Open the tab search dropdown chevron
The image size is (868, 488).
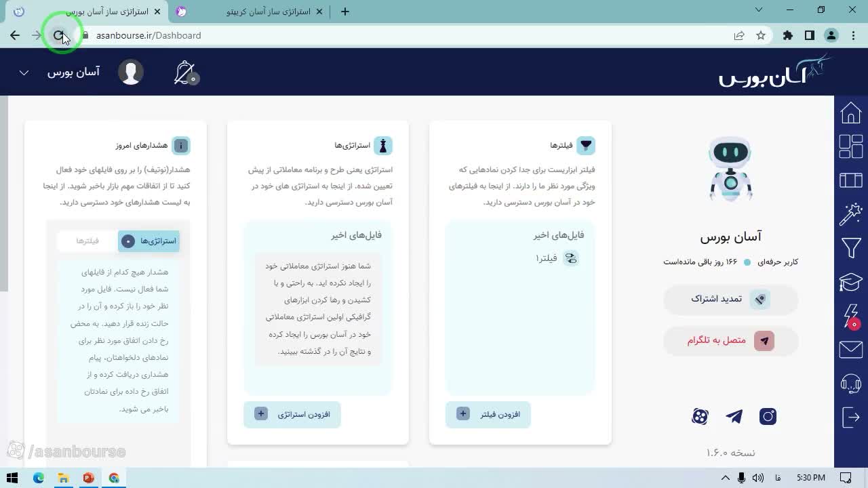pyautogui.click(x=759, y=10)
